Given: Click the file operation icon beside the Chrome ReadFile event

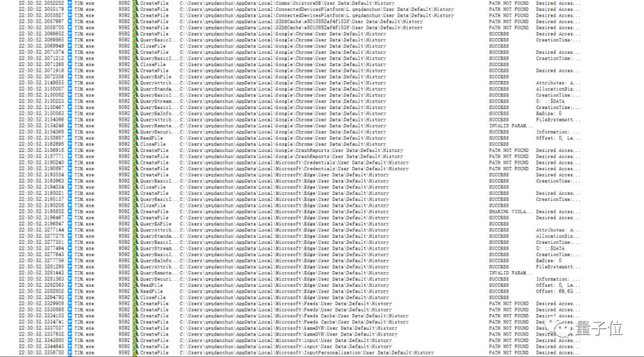Looking at the screenshot, I should click(135, 138).
